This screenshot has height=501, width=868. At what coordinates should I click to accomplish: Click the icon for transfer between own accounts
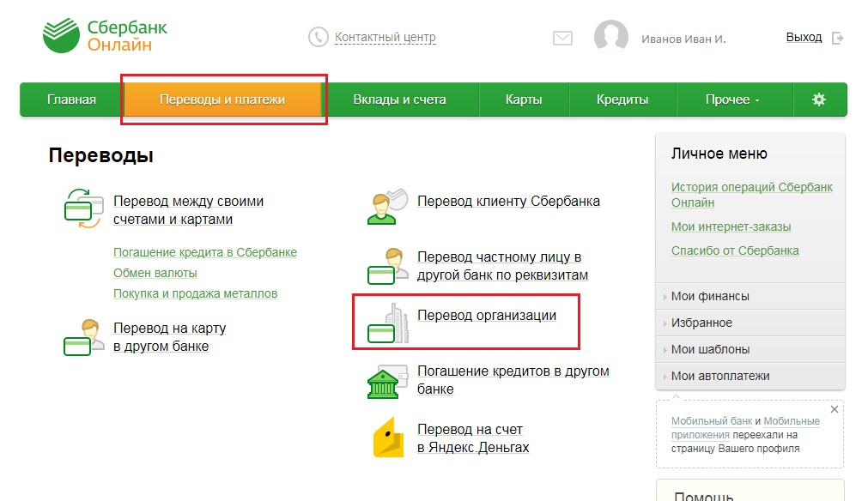pyautogui.click(x=83, y=208)
